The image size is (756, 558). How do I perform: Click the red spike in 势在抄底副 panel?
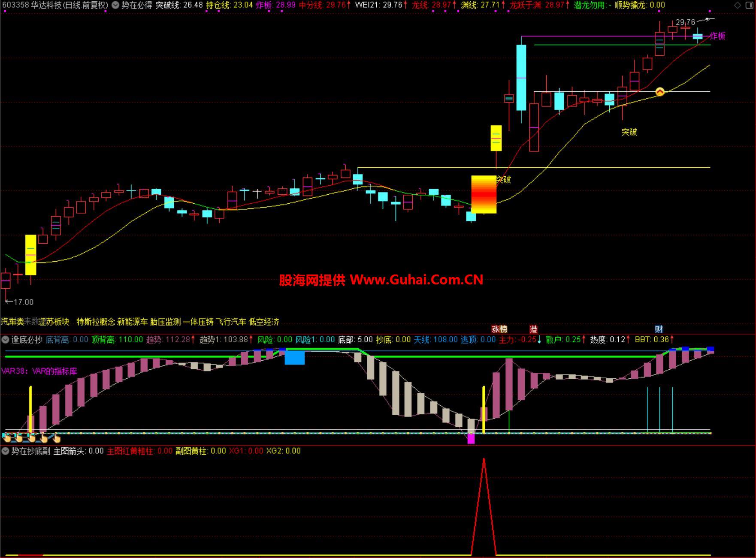point(484,507)
